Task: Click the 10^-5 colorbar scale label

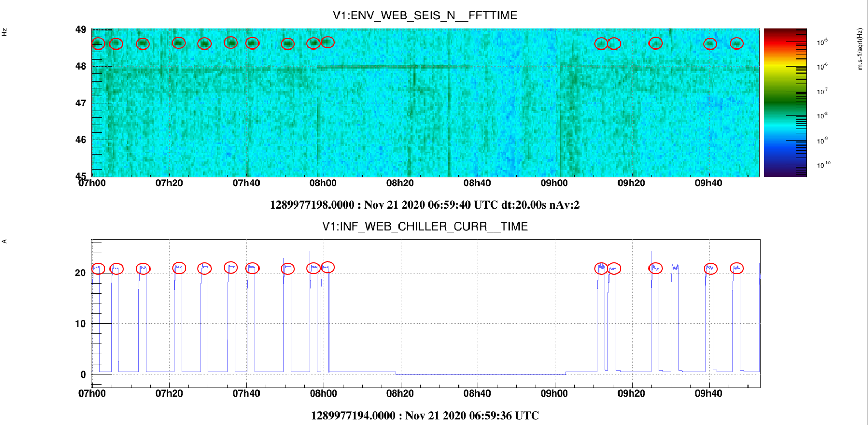Action: [822, 42]
